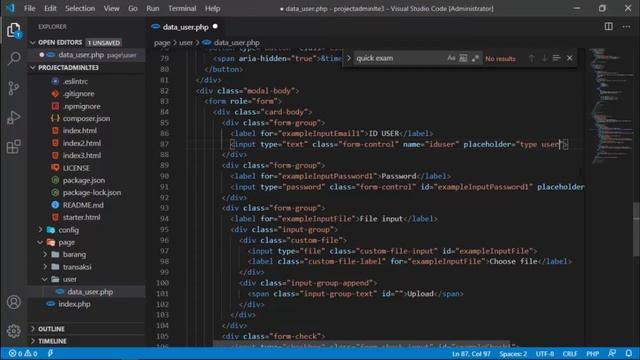
Task: Click the find input containing 'quick exam'
Action: 400,58
